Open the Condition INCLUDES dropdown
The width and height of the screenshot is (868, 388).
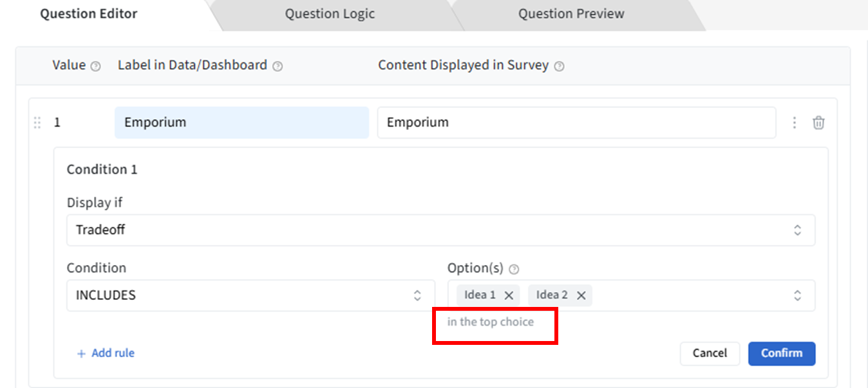(x=417, y=295)
